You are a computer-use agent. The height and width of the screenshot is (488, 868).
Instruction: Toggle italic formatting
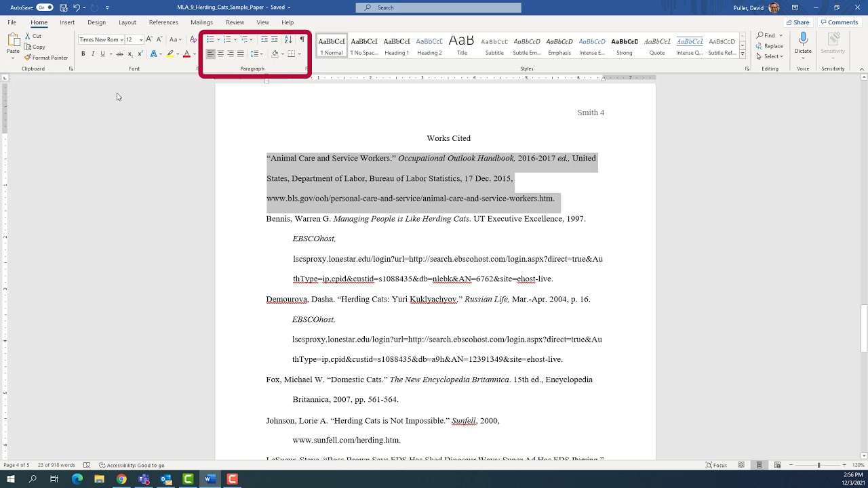pyautogui.click(x=93, y=54)
